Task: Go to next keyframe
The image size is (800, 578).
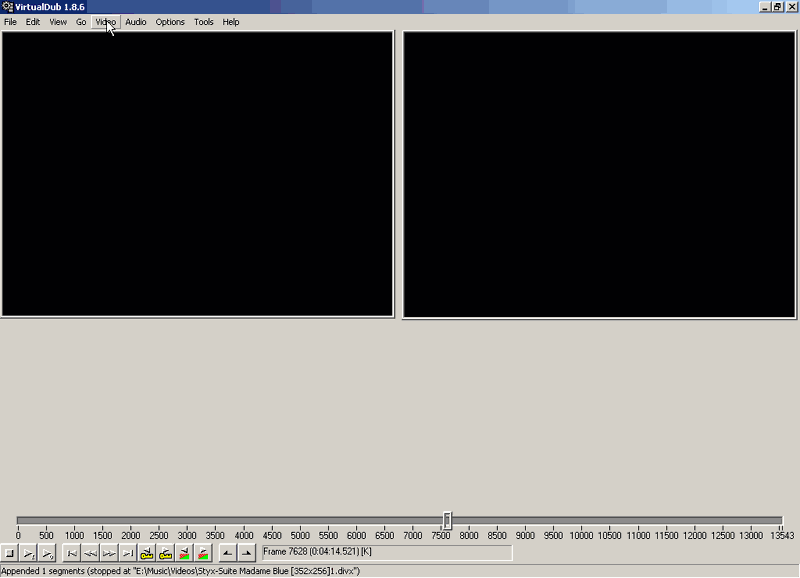Action: pyautogui.click(x=165, y=553)
